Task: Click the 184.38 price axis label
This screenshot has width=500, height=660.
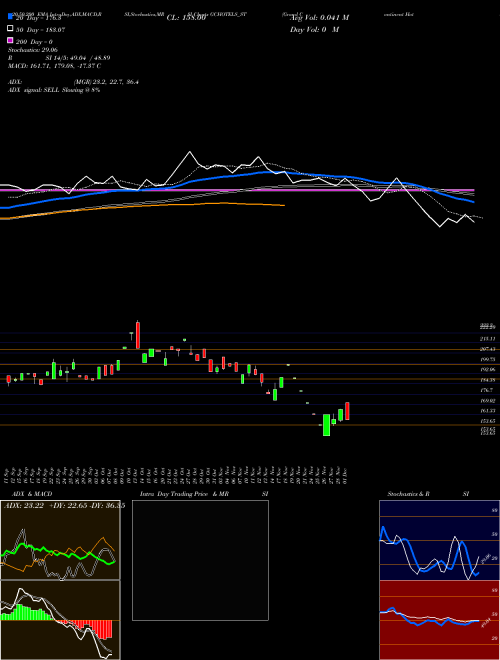Action: coord(488,380)
